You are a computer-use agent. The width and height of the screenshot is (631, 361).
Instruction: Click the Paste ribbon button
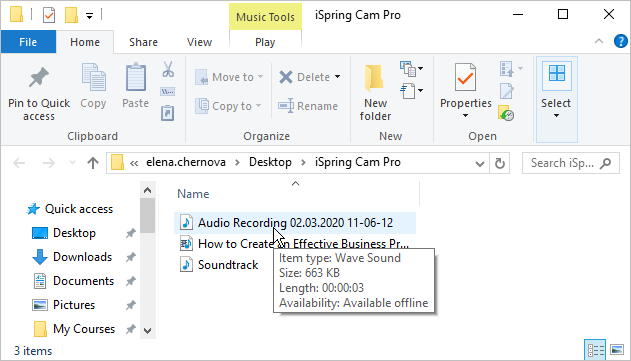(x=136, y=86)
